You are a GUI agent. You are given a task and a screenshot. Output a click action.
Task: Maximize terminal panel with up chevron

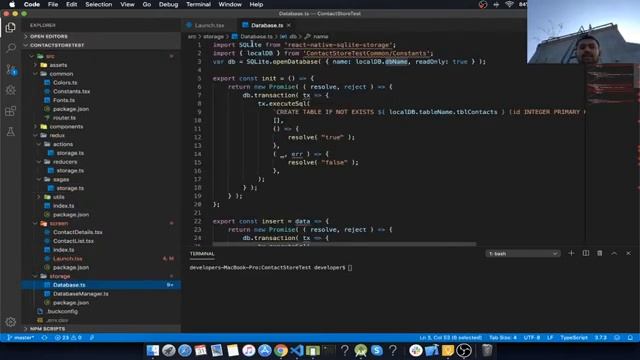[614, 253]
